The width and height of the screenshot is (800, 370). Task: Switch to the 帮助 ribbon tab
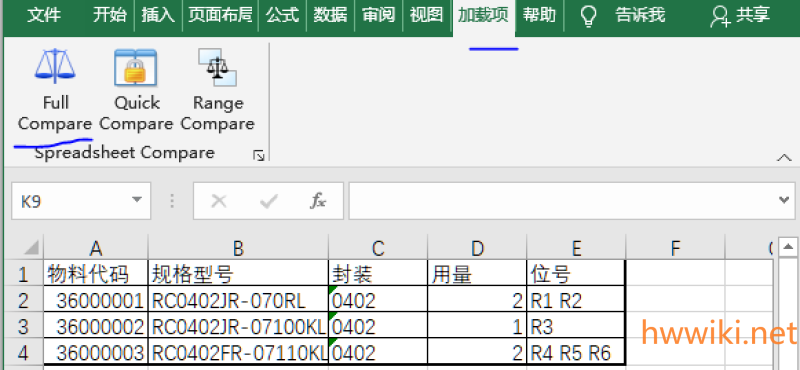539,15
